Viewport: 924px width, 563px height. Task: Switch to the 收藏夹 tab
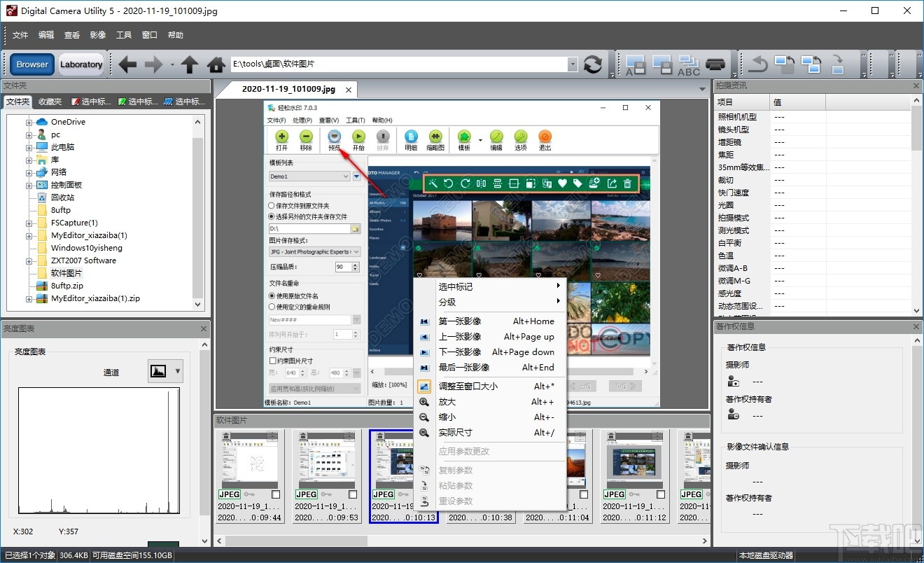pyautogui.click(x=50, y=102)
